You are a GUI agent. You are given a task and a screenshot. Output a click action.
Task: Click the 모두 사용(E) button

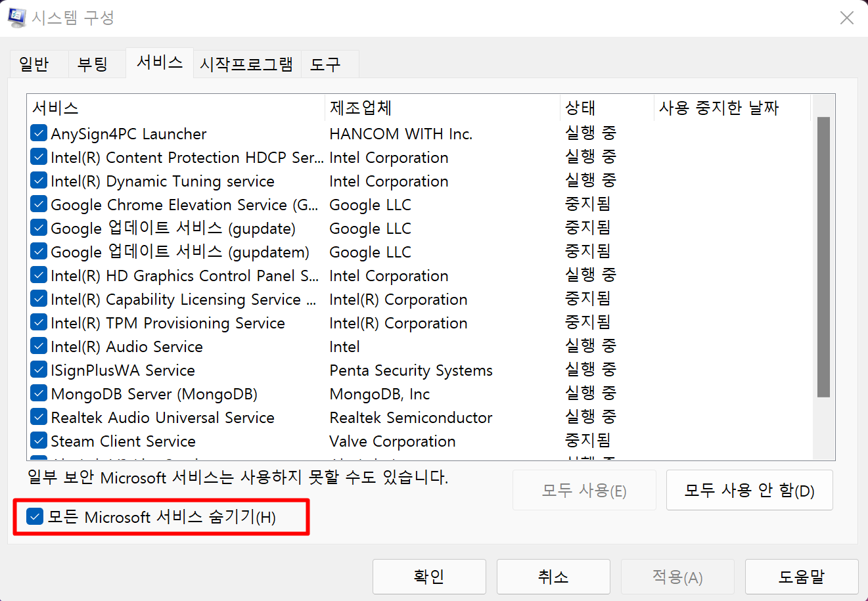click(x=584, y=490)
